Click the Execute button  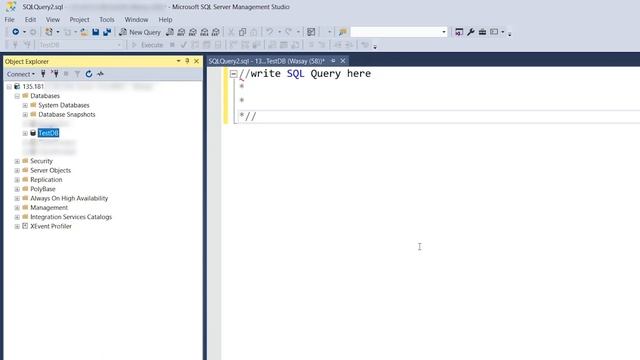point(148,45)
